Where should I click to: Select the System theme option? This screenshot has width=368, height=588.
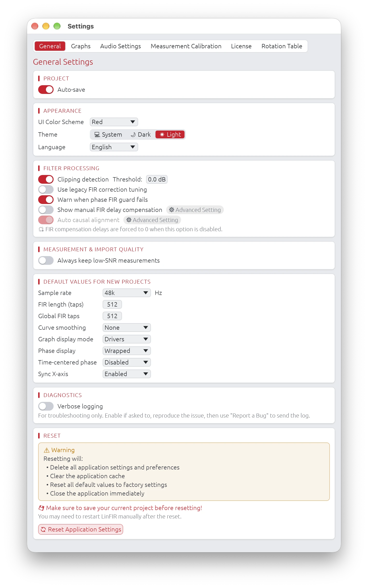coord(108,134)
